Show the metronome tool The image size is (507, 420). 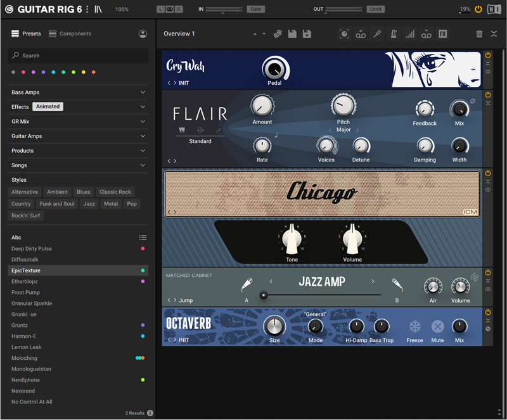pyautogui.click(x=394, y=34)
